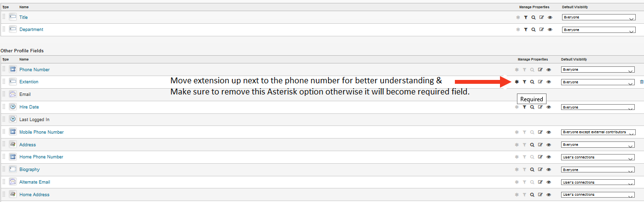Click filter icon for Title field
This screenshot has height=202, width=644.
[x=526, y=17]
